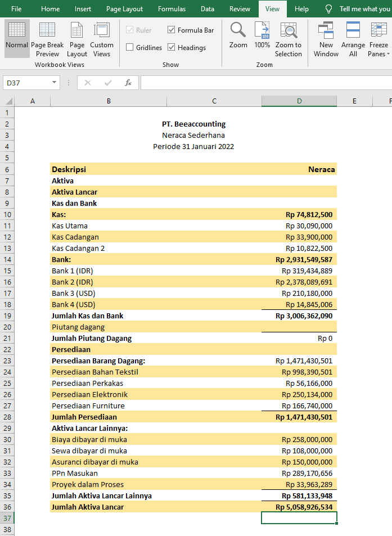Open the Help tab
This screenshot has height=536, width=392.
[x=301, y=9]
